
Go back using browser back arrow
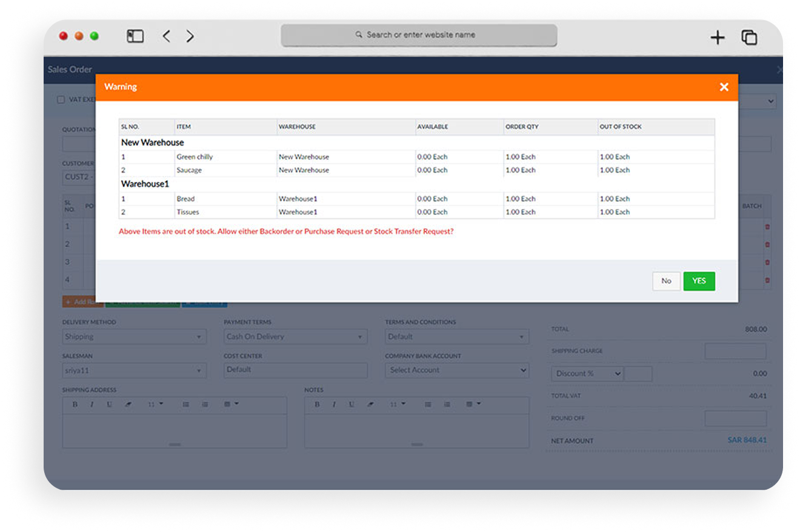pos(167,36)
